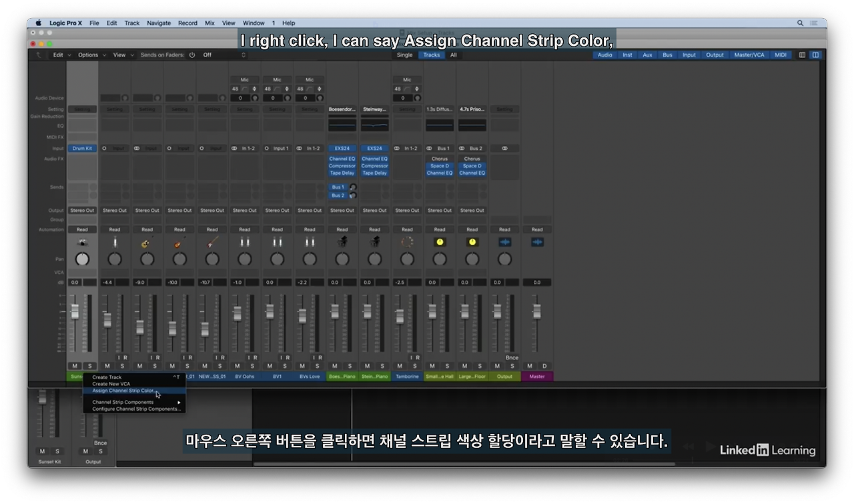Viewport: 854px width, 504px height.
Task: Open Stereo Out output slot on Tamborine strip
Action: click(407, 211)
